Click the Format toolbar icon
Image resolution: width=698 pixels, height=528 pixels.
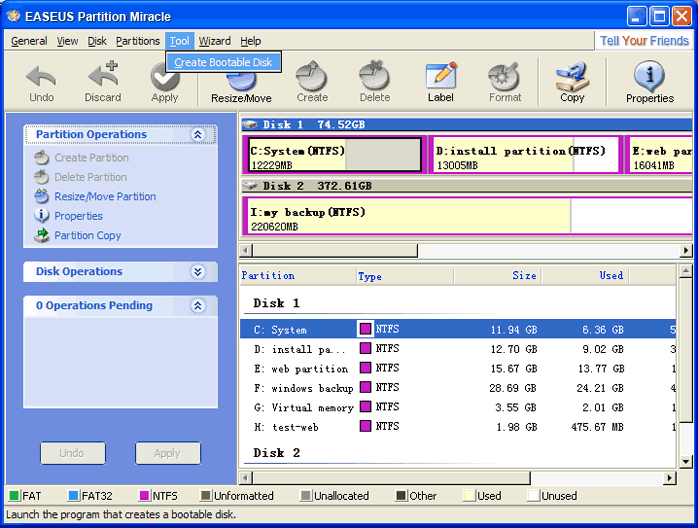click(x=504, y=76)
